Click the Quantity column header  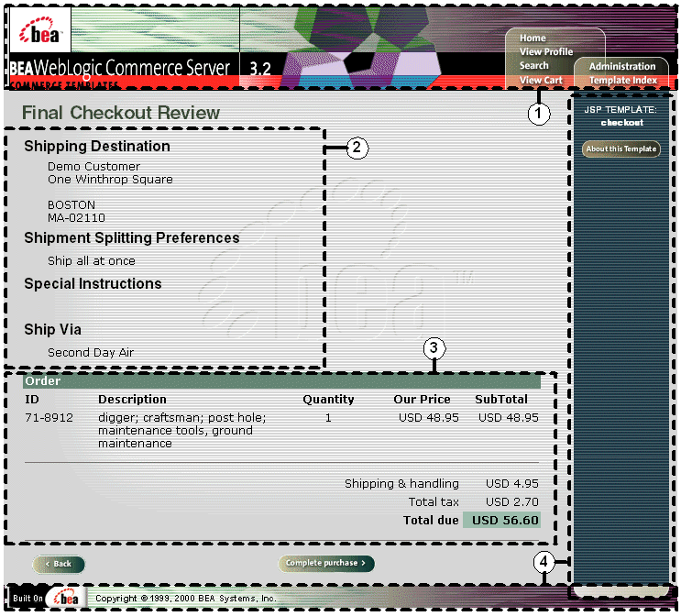click(328, 400)
